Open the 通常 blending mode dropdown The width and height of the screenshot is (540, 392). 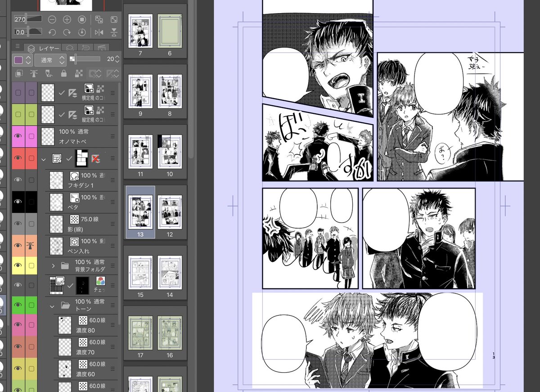click(50, 59)
